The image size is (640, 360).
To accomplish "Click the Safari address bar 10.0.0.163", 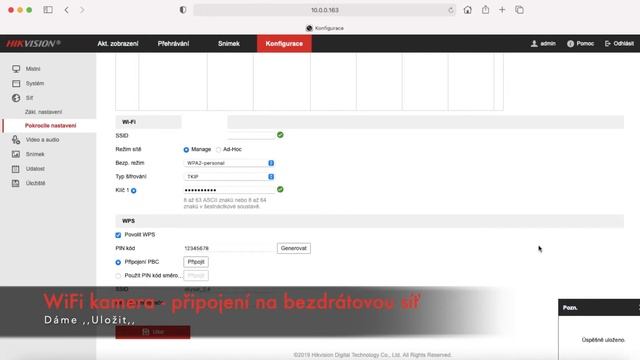I will coord(324,10).
